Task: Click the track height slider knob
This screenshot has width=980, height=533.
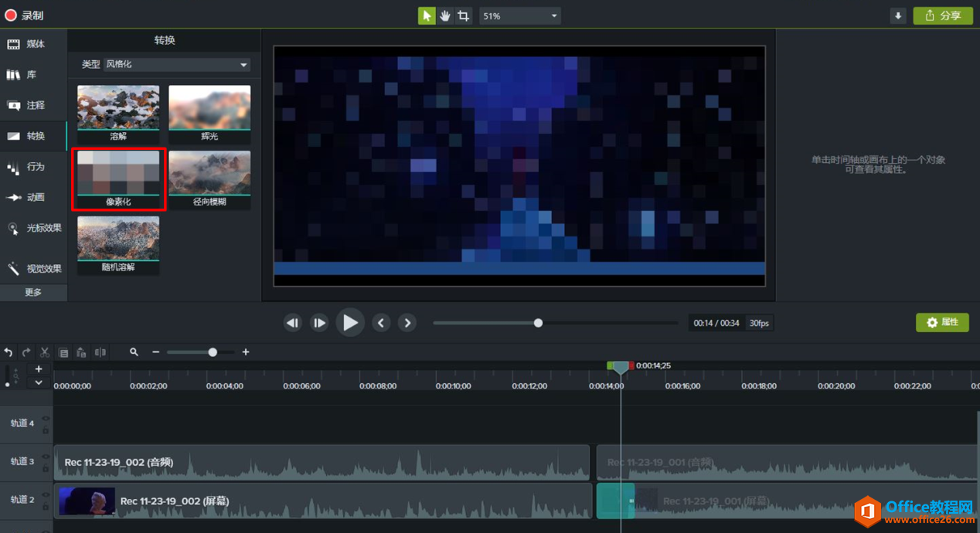Action: click(8, 384)
